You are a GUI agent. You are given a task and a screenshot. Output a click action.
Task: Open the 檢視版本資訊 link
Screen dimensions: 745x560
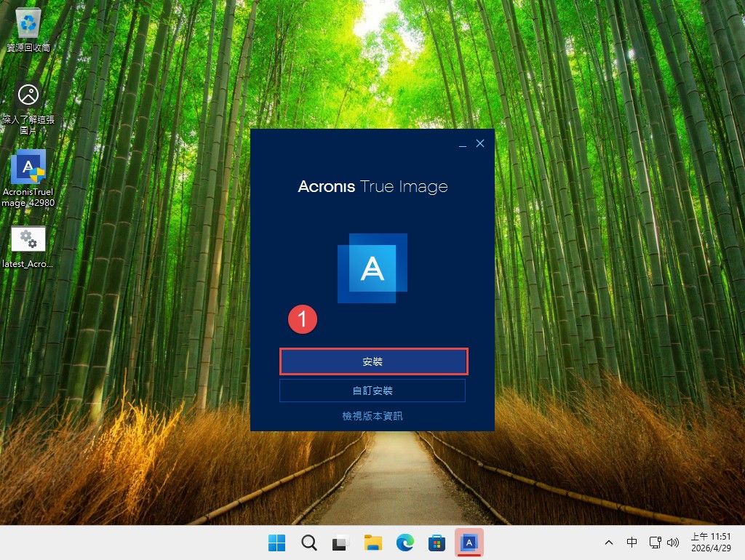372,416
